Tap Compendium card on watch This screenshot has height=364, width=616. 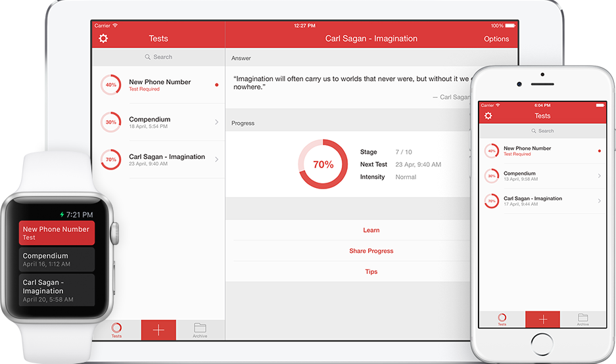tap(57, 259)
